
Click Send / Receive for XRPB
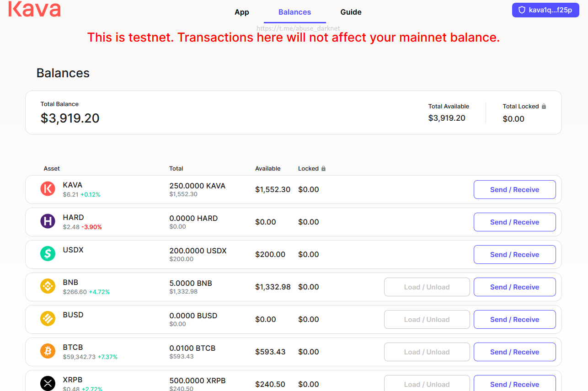click(514, 383)
